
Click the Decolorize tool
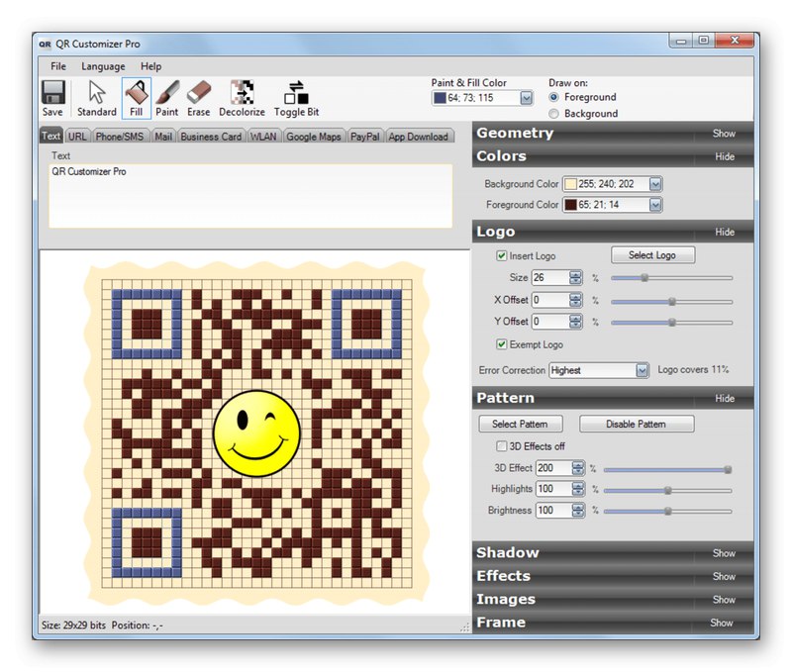point(242,95)
